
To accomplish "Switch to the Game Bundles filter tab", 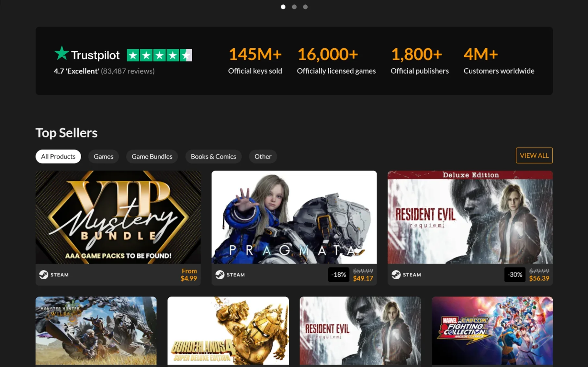I will [x=152, y=156].
